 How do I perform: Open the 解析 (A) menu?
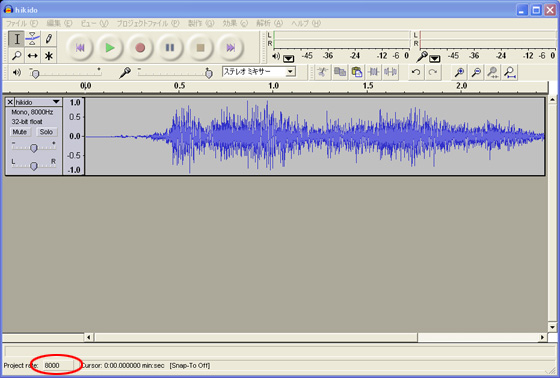click(x=269, y=23)
